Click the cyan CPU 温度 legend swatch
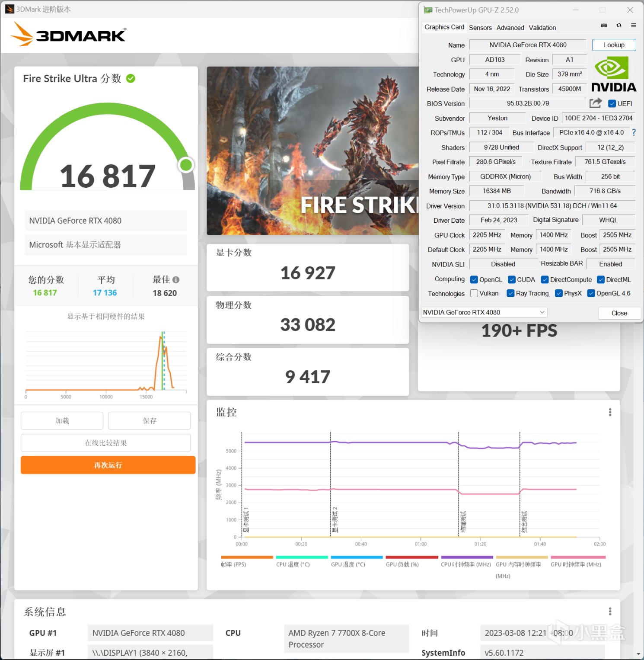The height and width of the screenshot is (660, 644). [x=302, y=557]
